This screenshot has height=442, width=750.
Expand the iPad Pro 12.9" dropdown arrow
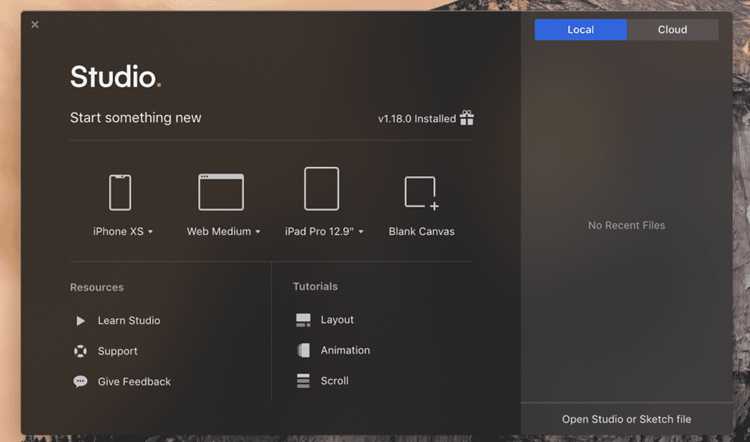point(361,232)
